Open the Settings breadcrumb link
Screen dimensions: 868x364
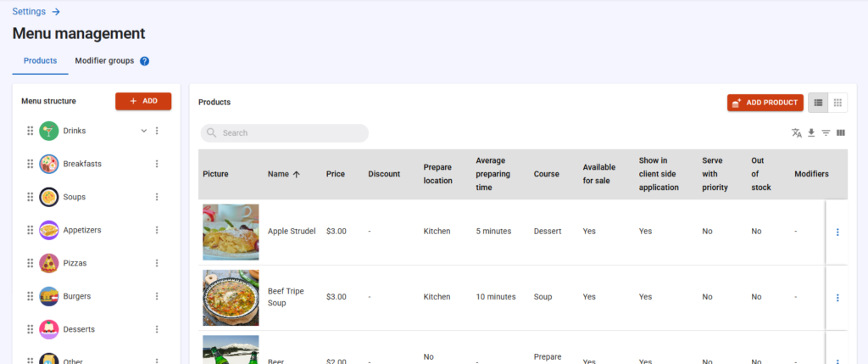point(36,11)
